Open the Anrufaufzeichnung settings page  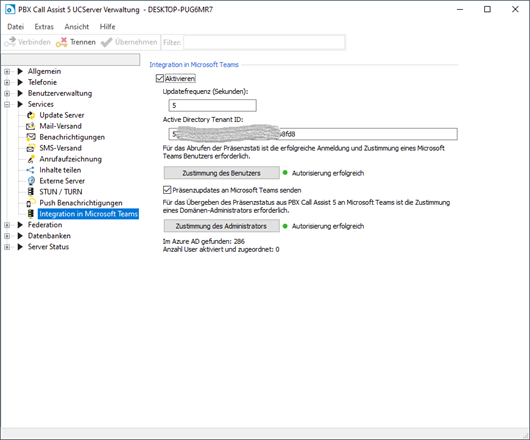coord(70,159)
